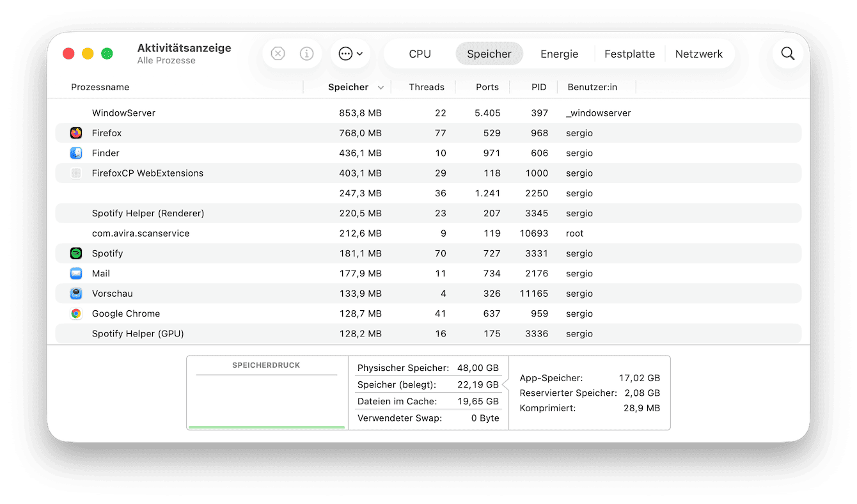Click the Finder icon in process list

pyautogui.click(x=76, y=153)
